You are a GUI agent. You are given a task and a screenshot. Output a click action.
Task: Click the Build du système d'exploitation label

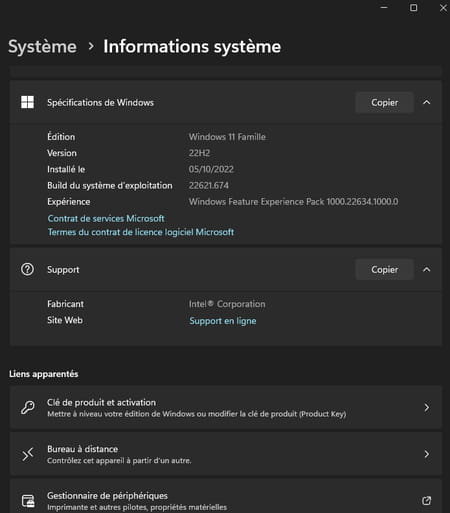(110, 185)
